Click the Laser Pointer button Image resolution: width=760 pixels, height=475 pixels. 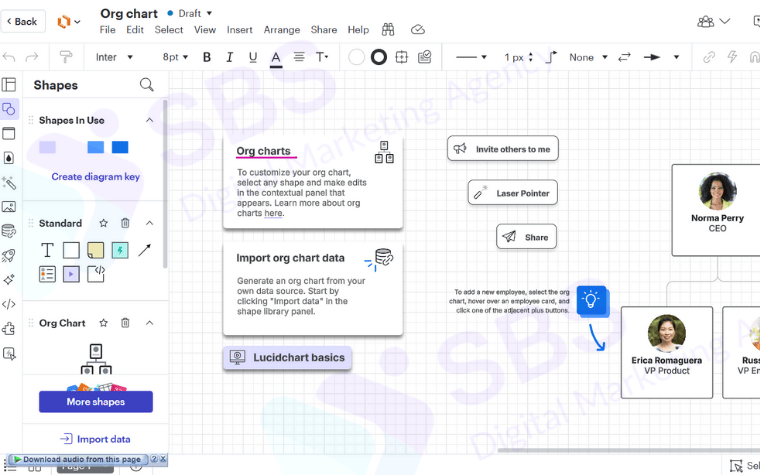(x=513, y=193)
